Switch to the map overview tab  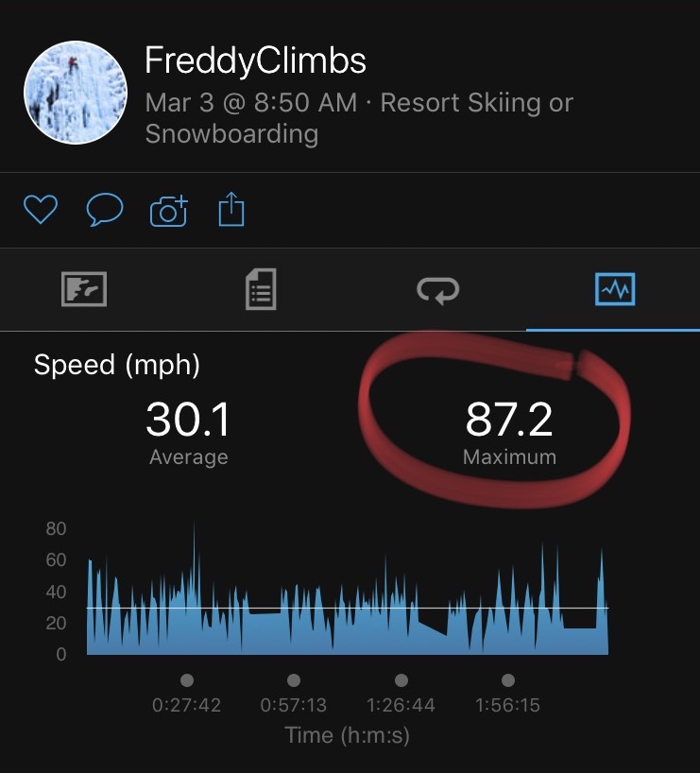point(84,289)
